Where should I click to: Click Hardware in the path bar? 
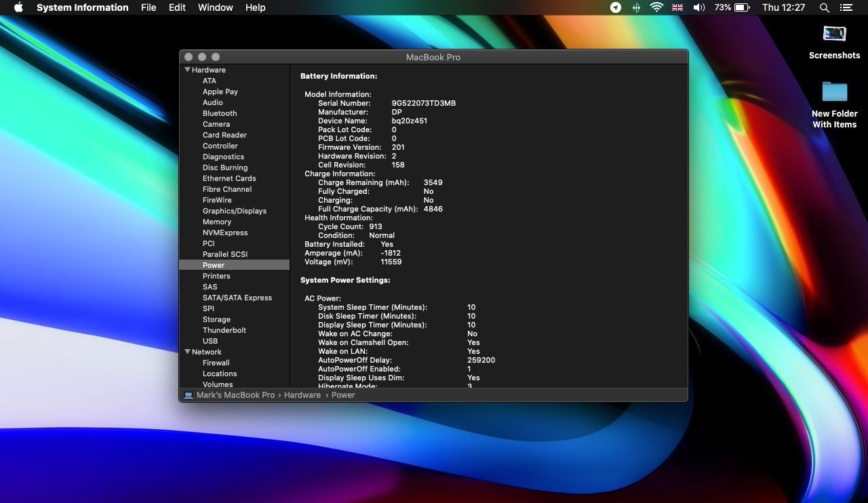click(302, 395)
